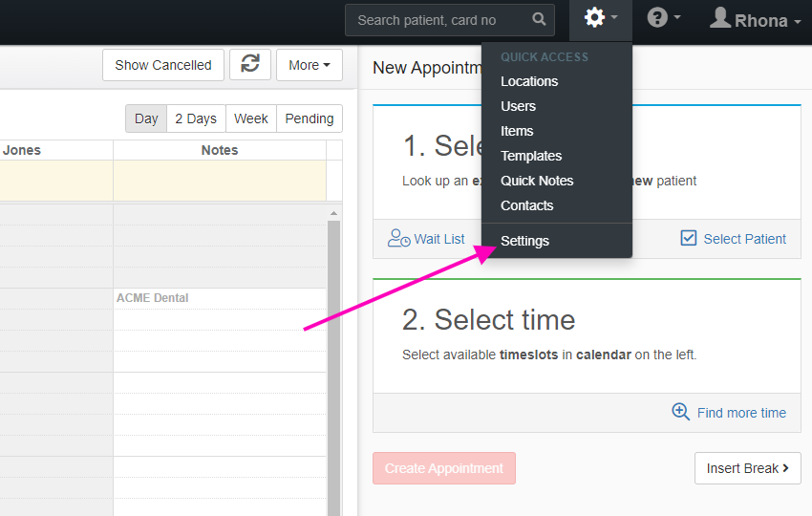Click the calendar vertical scrollbar
The height and width of the screenshot is (516, 812).
click(334, 363)
